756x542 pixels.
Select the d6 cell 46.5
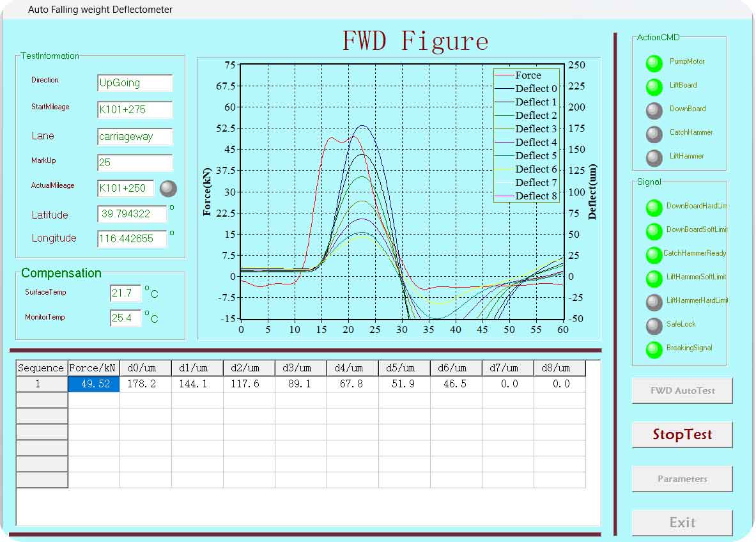click(456, 384)
